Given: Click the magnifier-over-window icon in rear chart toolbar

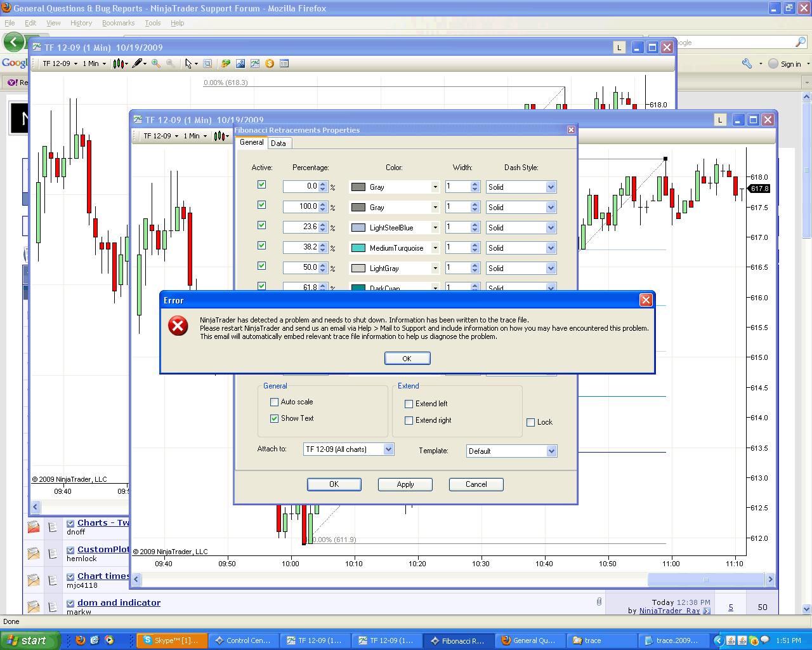Looking at the screenshot, I should (x=208, y=63).
